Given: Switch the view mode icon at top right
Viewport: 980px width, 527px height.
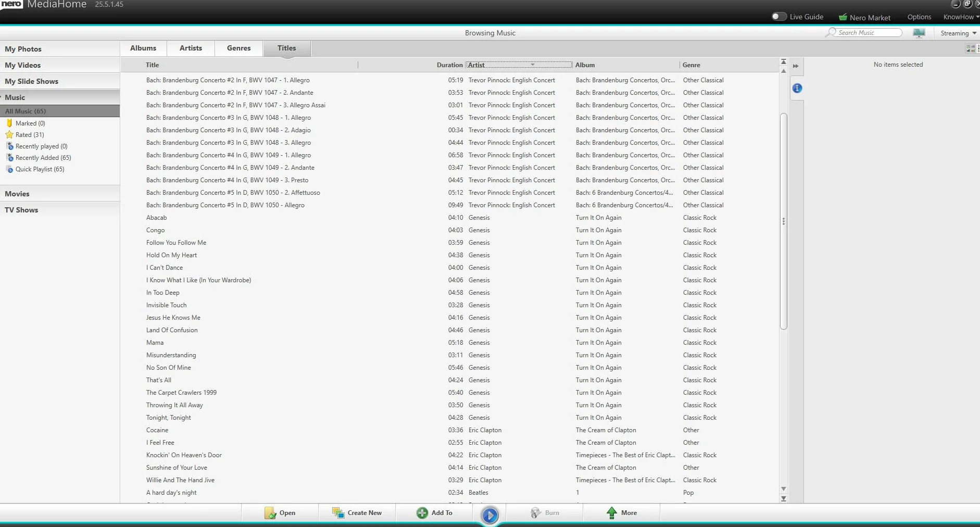Looking at the screenshot, I should pyautogui.click(x=970, y=48).
